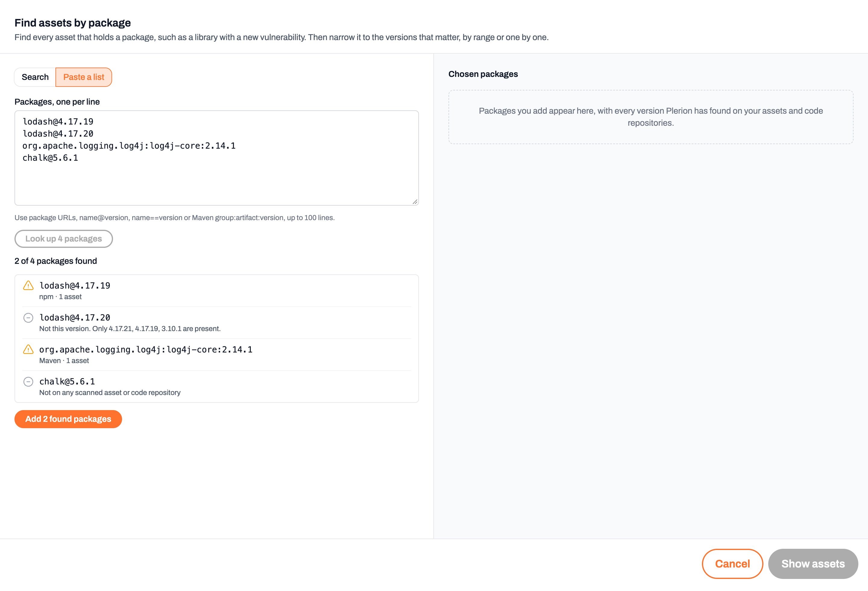
Task: Add the 2 found packages
Action: click(68, 419)
